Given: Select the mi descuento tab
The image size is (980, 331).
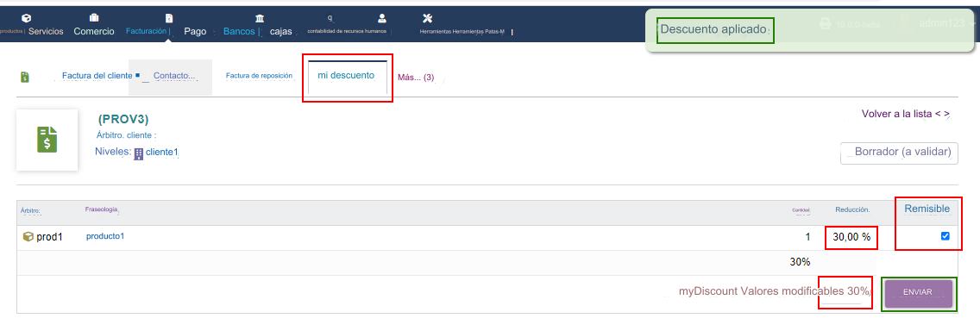Looking at the screenshot, I should coord(346,75).
